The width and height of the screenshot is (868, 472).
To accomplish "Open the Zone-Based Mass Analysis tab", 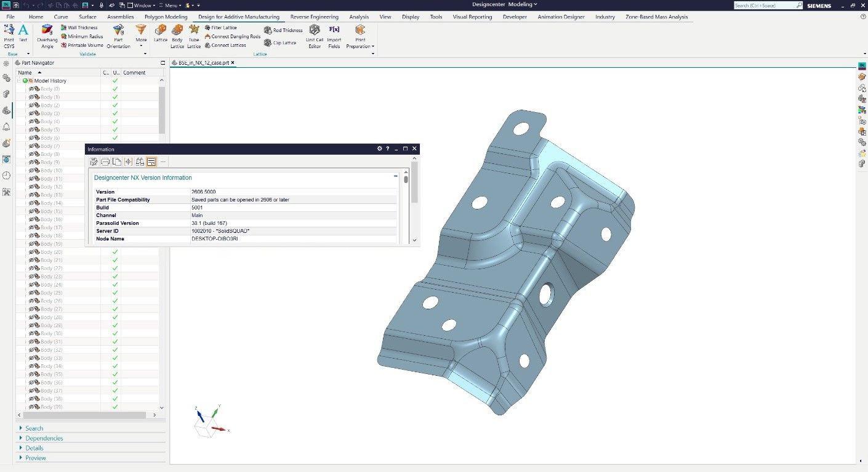I will [x=657, y=17].
